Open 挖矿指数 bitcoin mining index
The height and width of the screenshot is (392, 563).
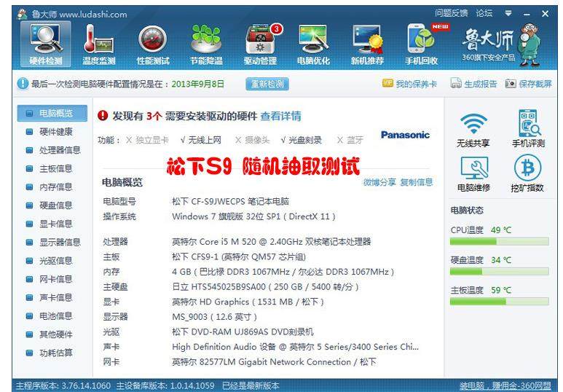point(527,173)
